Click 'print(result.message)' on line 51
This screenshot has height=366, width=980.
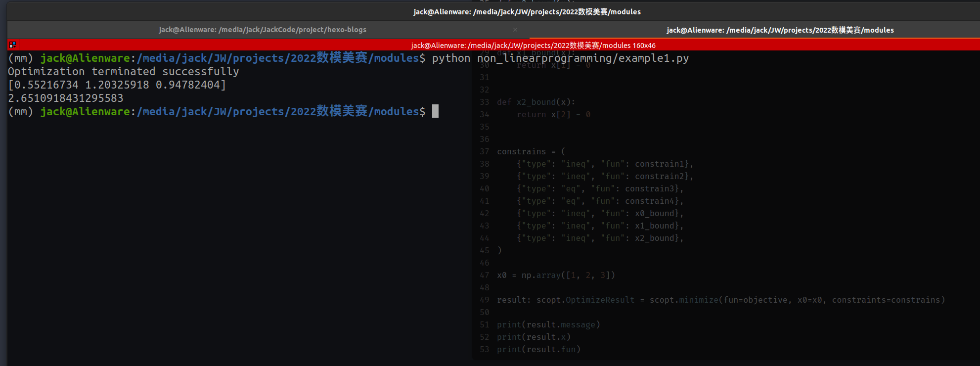point(548,325)
